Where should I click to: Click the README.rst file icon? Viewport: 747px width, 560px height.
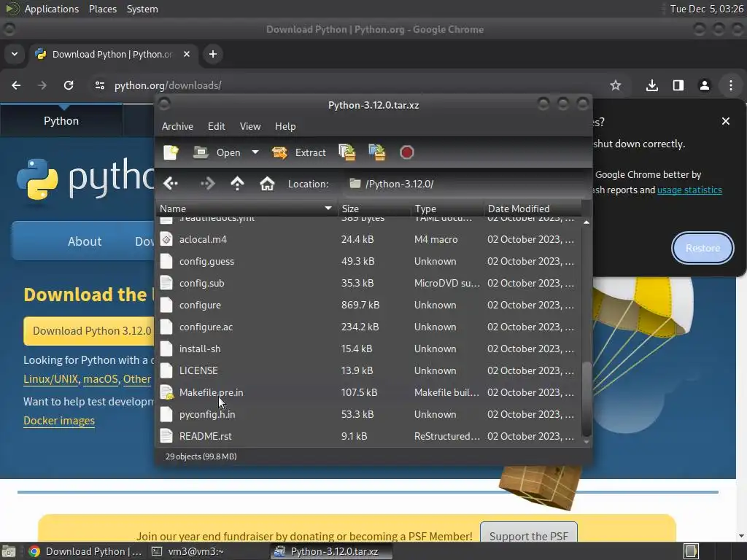click(x=166, y=436)
